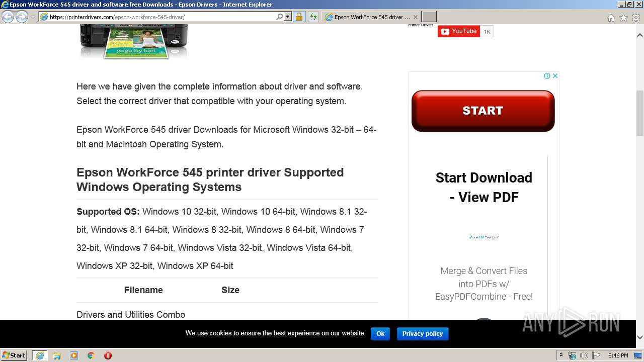
Task: Go back with the browser Back arrow
Action: click(8, 17)
